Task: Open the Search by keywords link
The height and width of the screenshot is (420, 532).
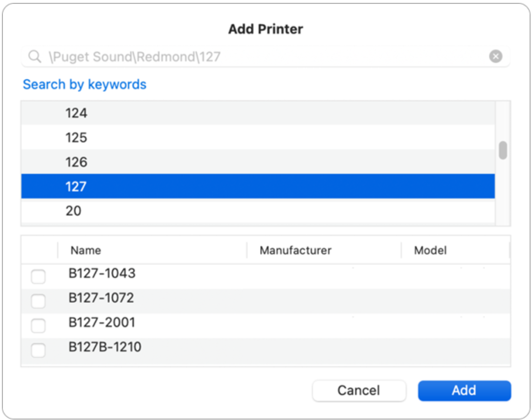Action: coord(85,85)
